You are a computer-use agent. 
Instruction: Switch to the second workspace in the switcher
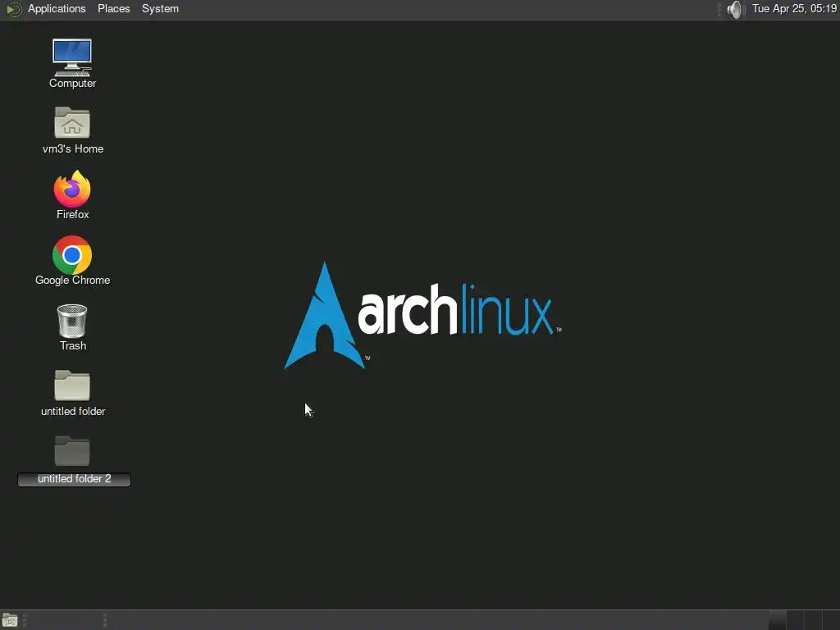tap(796, 620)
